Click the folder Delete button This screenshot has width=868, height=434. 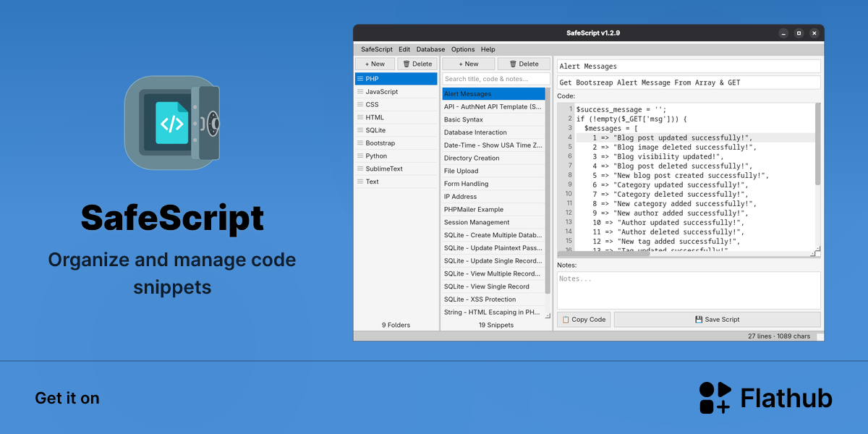417,64
